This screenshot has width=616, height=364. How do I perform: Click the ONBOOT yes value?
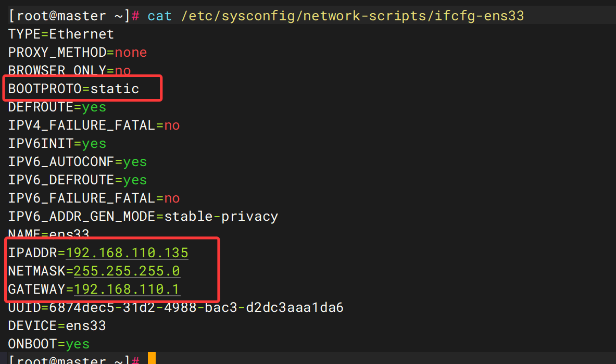tap(78, 344)
